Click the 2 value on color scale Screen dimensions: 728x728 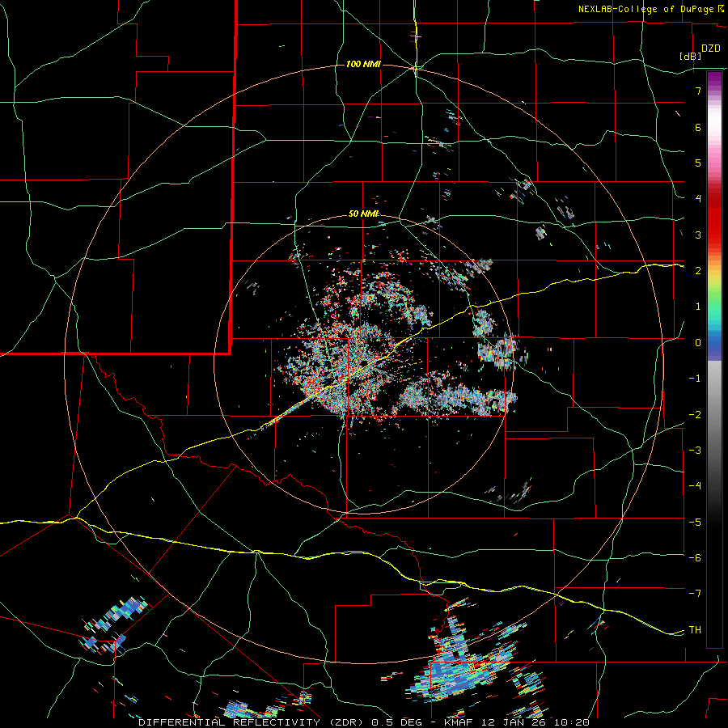[698, 271]
